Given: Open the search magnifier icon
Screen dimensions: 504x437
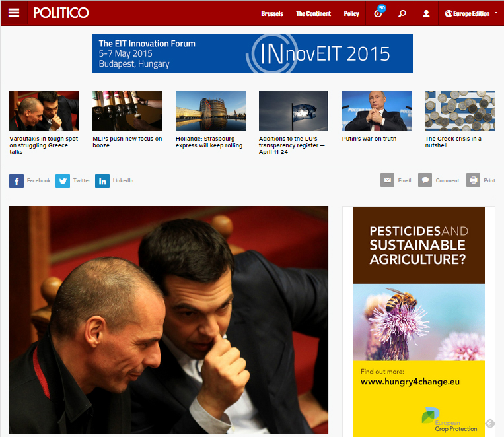Looking at the screenshot, I should point(402,13).
